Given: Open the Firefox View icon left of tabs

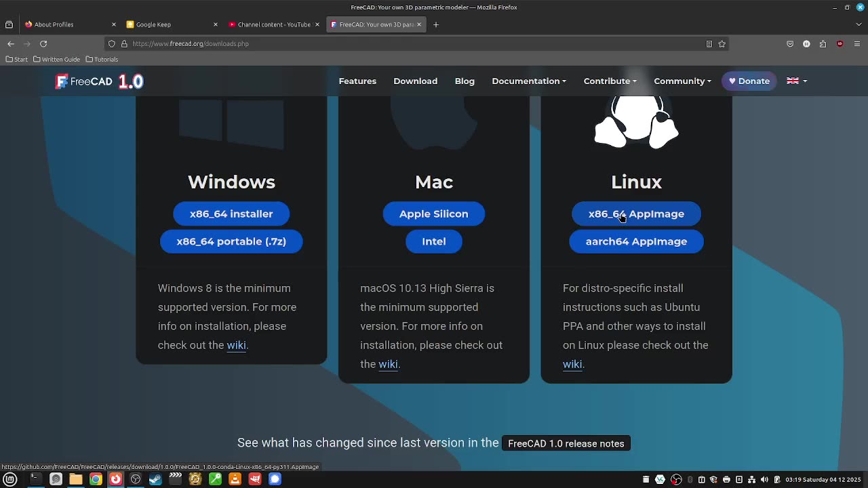Looking at the screenshot, I should pyautogui.click(x=9, y=24).
